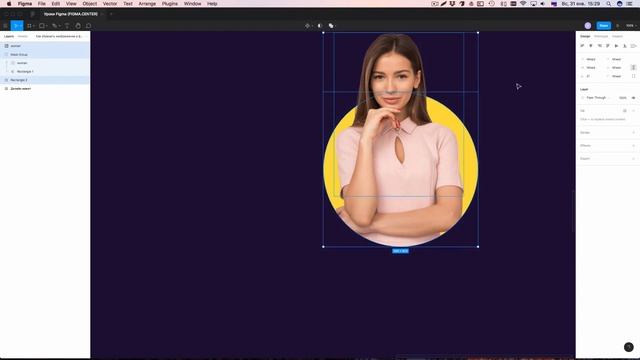640x360 pixels.
Task: Click the user avatar in toolbar
Action: [x=588, y=26]
